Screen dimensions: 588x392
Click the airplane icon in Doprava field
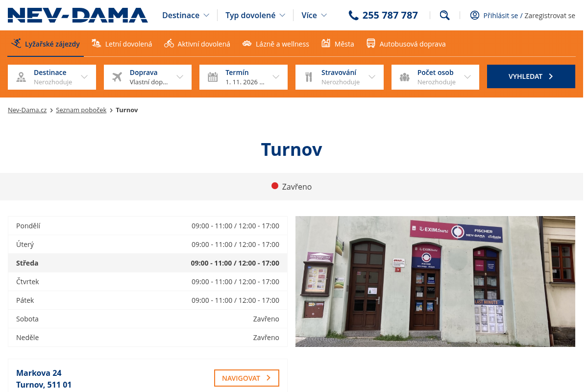click(117, 77)
